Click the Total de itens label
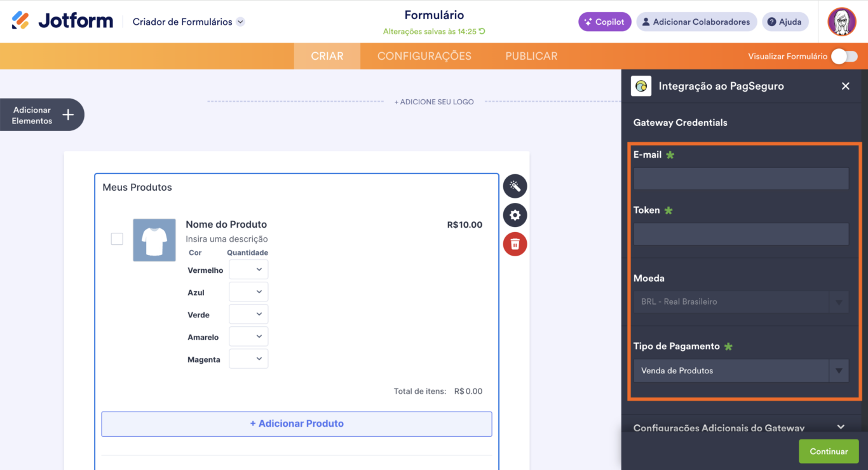Screen dimensions: 868x470 click(x=420, y=391)
